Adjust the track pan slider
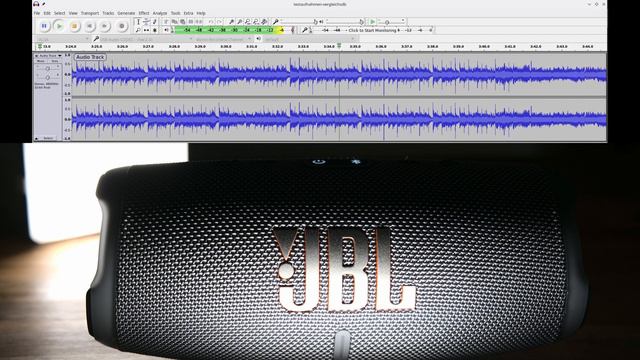 click(x=48, y=77)
